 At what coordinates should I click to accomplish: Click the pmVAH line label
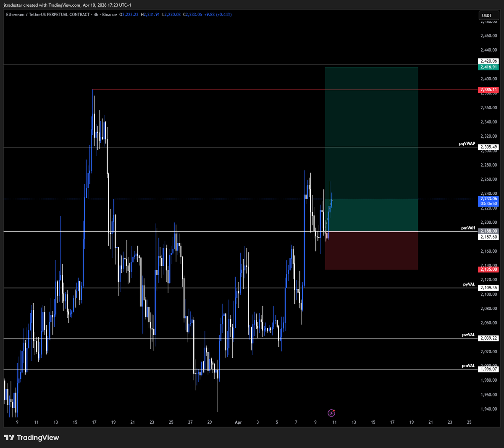point(468,228)
